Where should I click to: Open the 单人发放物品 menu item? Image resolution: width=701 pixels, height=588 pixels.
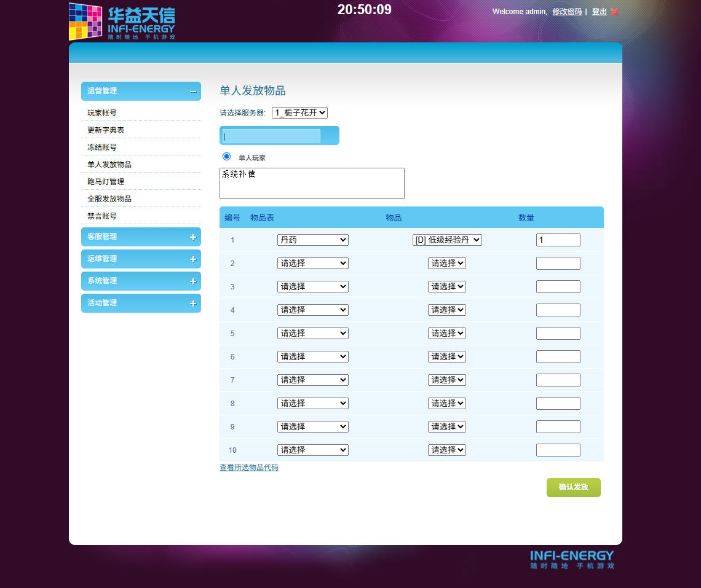click(x=109, y=165)
